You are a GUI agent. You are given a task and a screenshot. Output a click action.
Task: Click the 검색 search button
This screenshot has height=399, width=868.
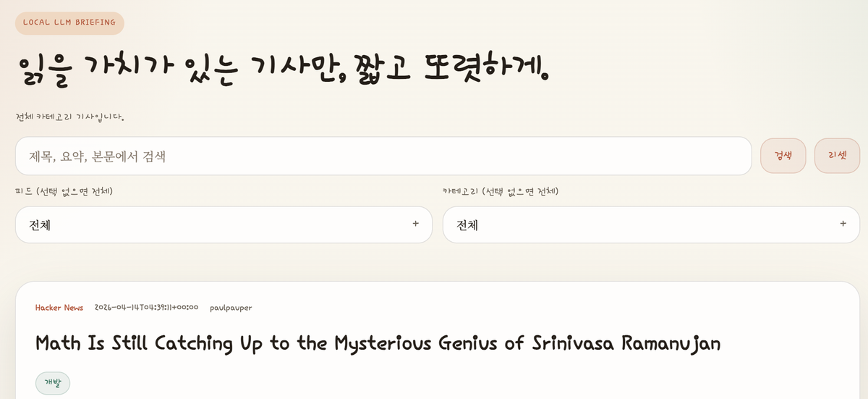(x=783, y=156)
